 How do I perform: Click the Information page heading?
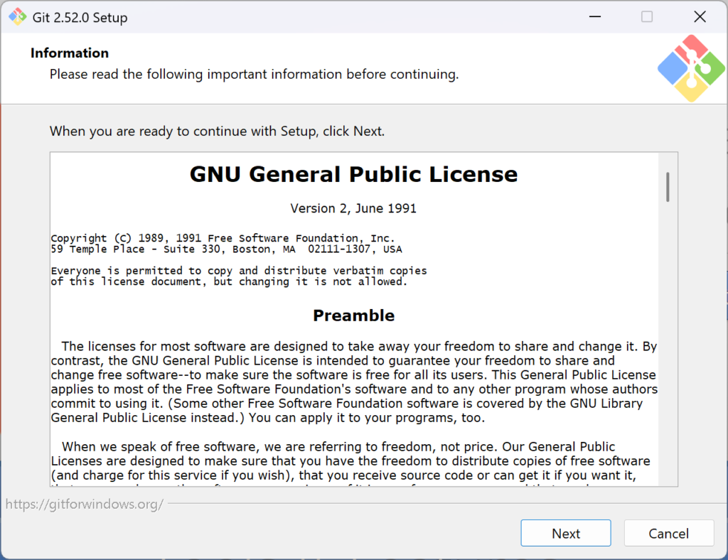[70, 53]
